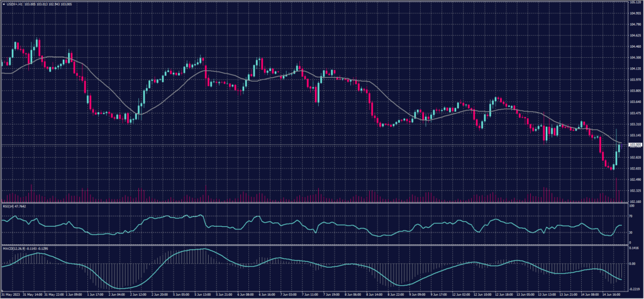Click the RSI 70 overbought level label
This screenshot has height=299, width=644.
coord(630,215)
